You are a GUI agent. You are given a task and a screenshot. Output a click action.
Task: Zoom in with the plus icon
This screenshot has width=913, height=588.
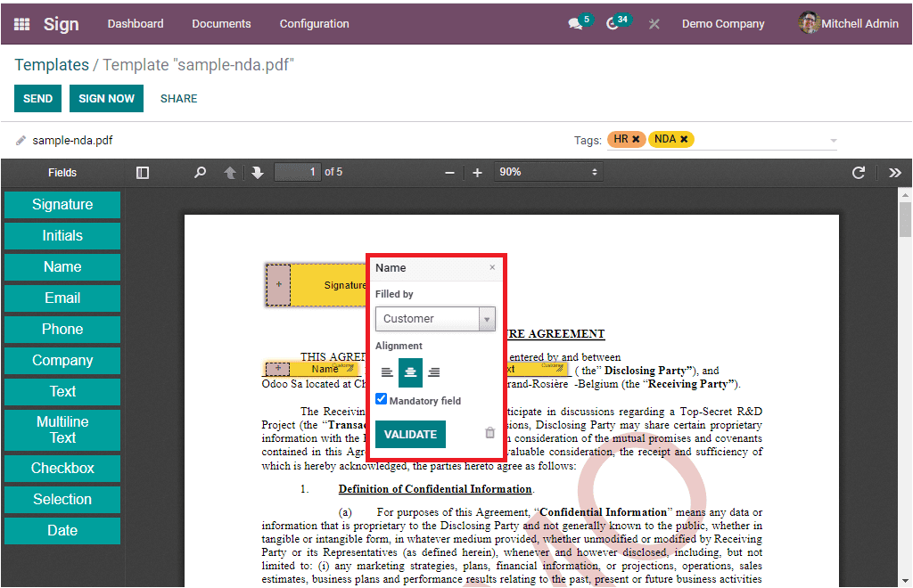coord(478,173)
